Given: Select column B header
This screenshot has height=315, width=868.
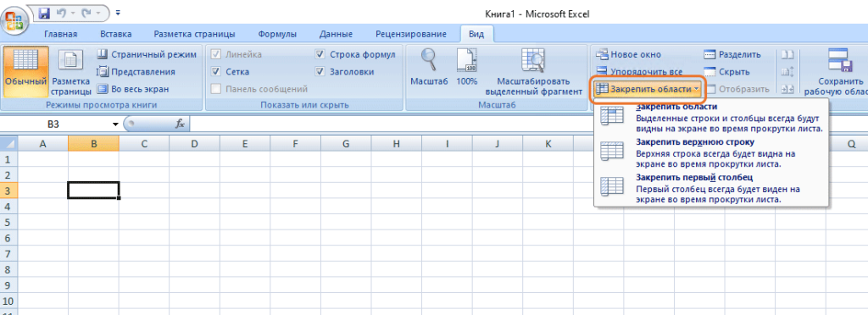Looking at the screenshot, I should tap(93, 144).
